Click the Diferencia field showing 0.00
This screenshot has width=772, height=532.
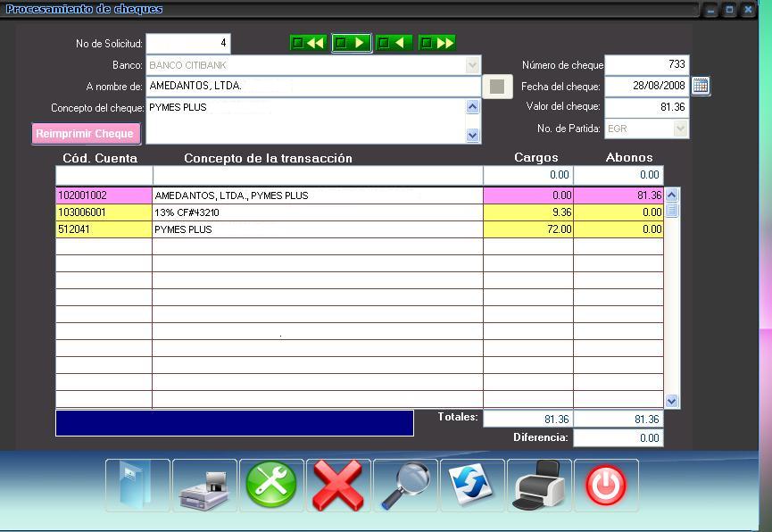click(x=618, y=438)
